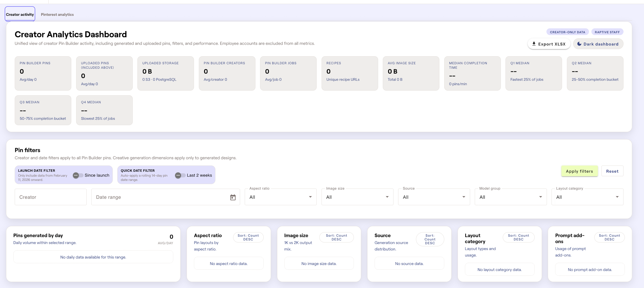The image size is (644, 288).
Task: Change sort on Aspect ratio card
Action: point(248,237)
